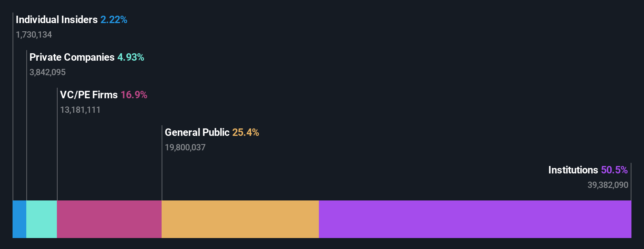Click the blue Individual Insiders bar segment

[20, 219]
